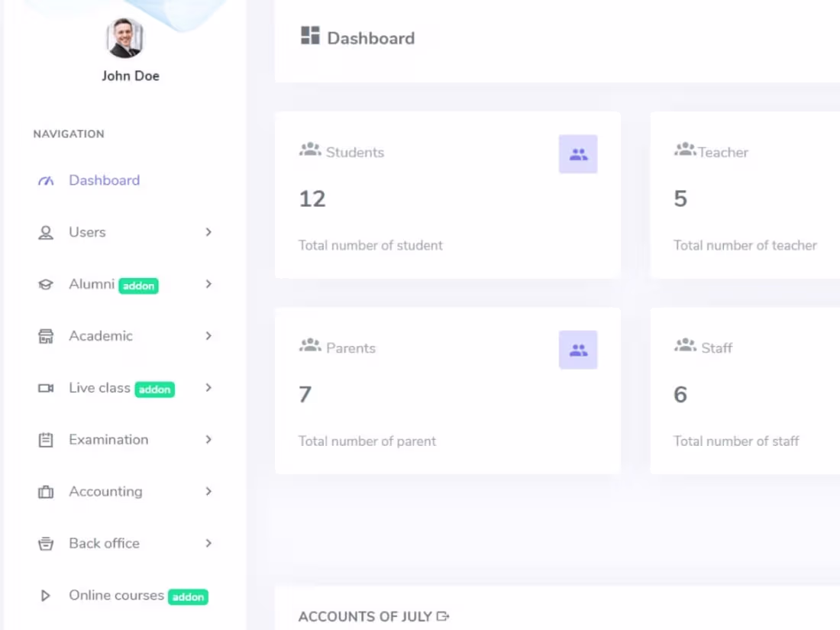Click the Teacher count 5

pyautogui.click(x=680, y=199)
